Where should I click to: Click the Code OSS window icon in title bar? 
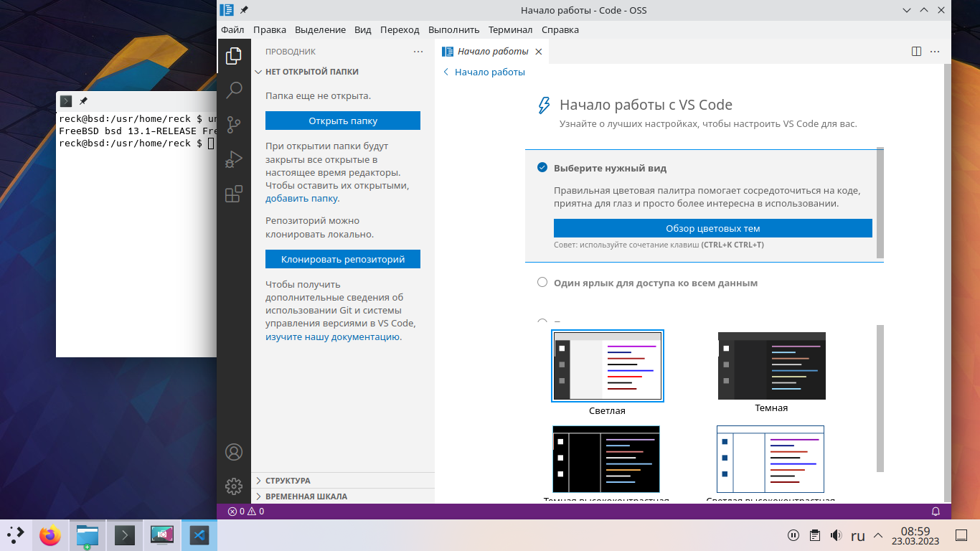click(227, 10)
